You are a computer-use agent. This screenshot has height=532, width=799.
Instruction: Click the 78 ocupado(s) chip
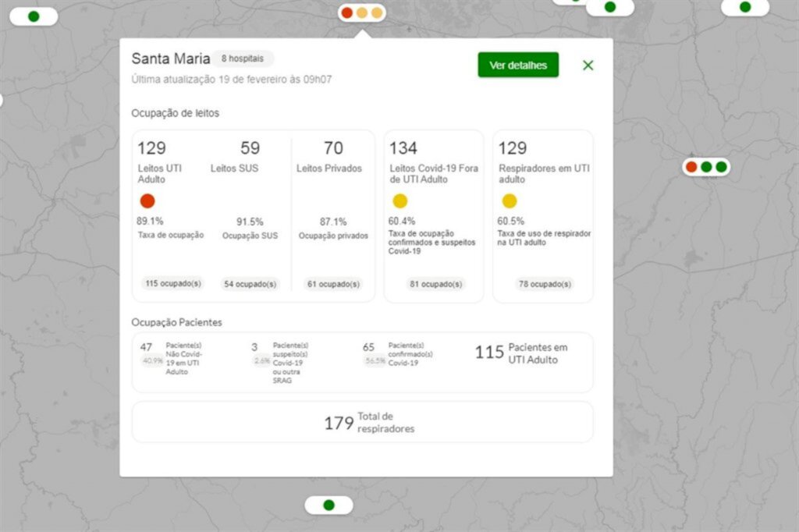[544, 284]
